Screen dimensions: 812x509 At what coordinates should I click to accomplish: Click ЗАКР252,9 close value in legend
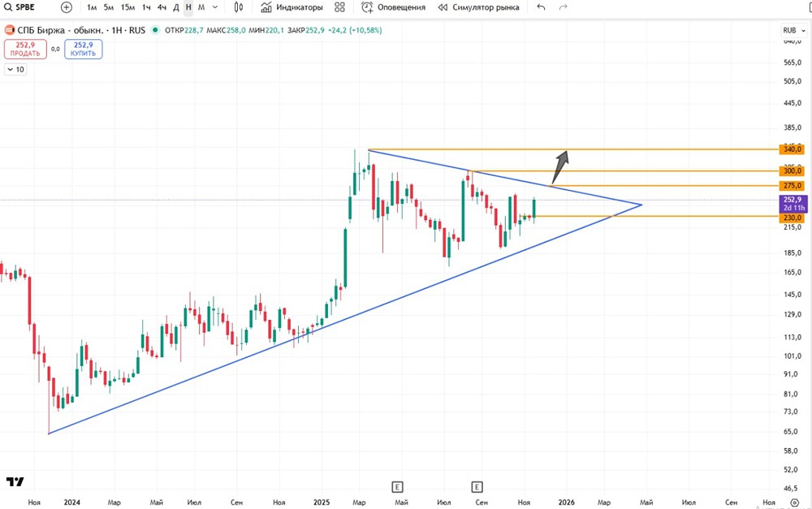point(306,31)
